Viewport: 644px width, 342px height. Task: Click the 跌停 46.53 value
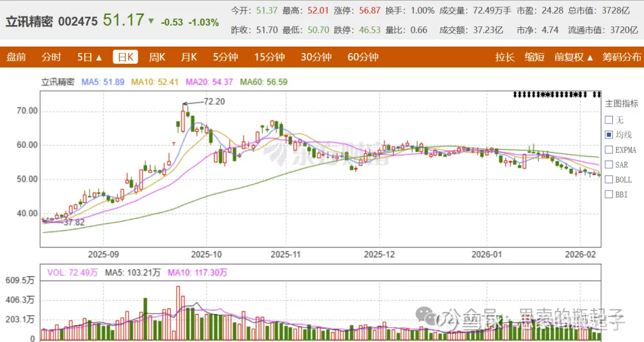(370, 30)
